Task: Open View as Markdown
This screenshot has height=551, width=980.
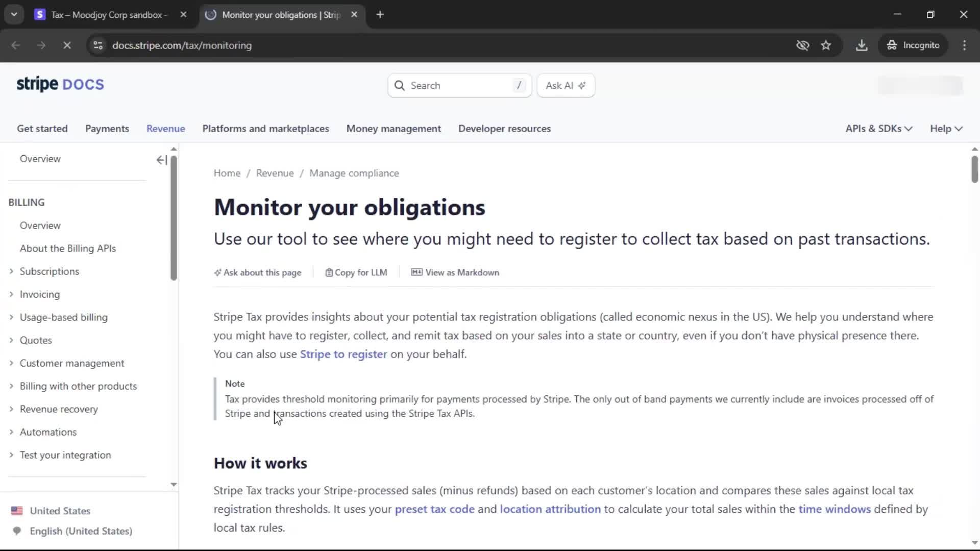Action: (455, 272)
